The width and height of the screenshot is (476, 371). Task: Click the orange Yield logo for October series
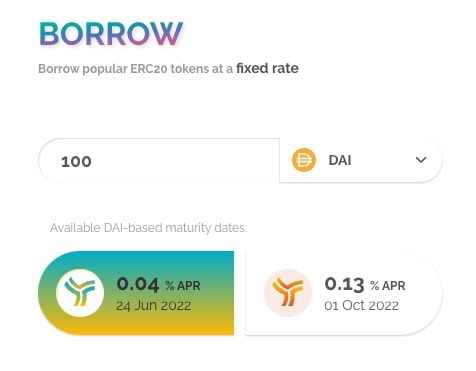288,293
